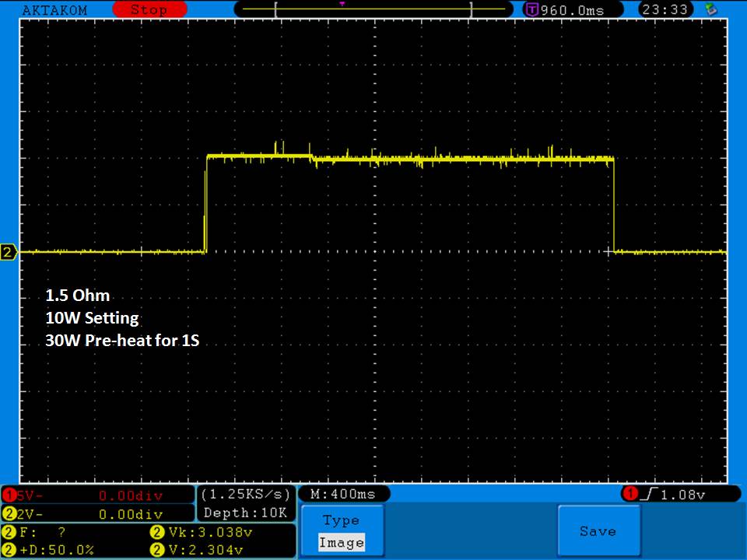This screenshot has height=560, width=747.
Task: Click the USB connection status icon
Action: click(x=710, y=9)
